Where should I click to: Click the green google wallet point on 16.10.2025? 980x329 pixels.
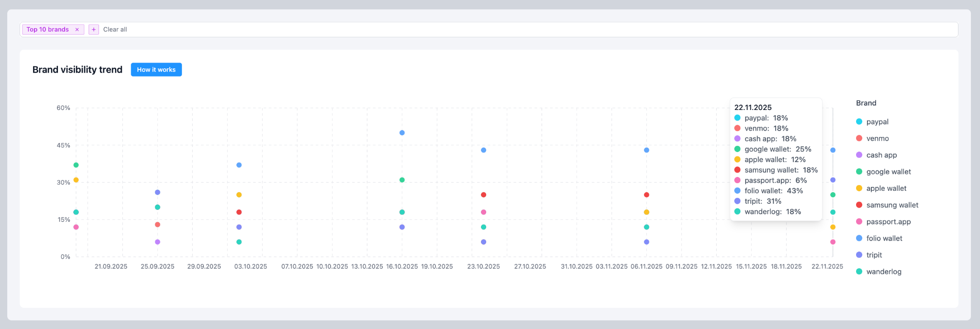[x=402, y=180]
